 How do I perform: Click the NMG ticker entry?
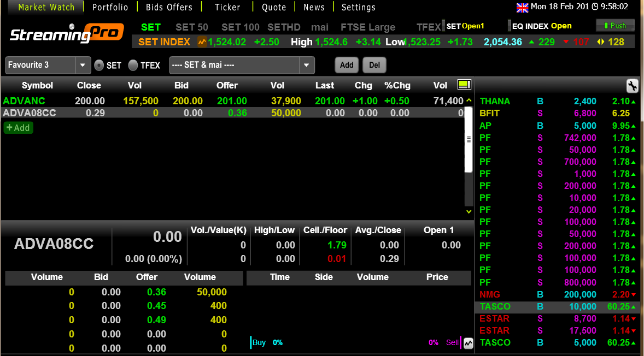point(557,294)
